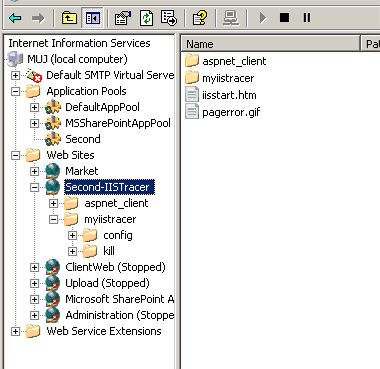Click the Second app pool gear icon
Image resolution: width=380 pixels, height=369 pixels.
(53, 139)
